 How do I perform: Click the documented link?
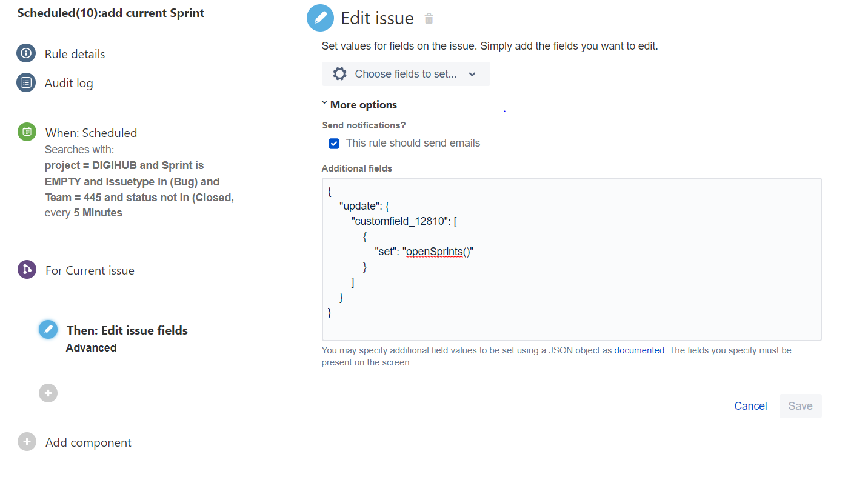(x=639, y=350)
